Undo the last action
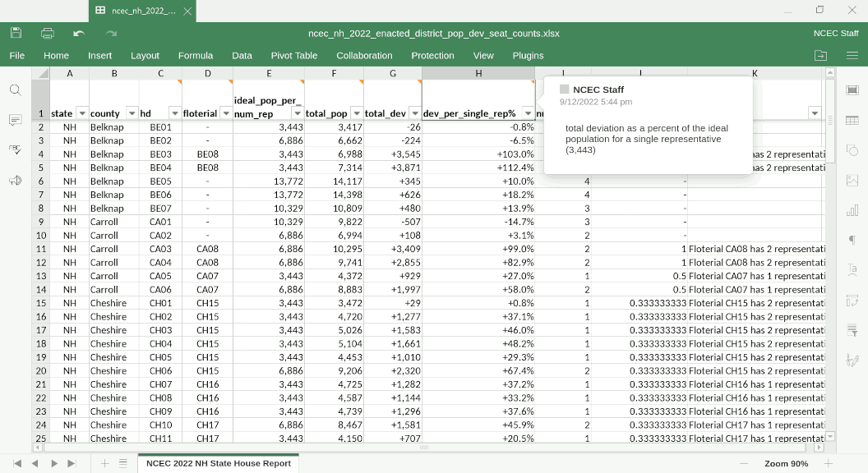This screenshot has width=868, height=473. [x=79, y=33]
